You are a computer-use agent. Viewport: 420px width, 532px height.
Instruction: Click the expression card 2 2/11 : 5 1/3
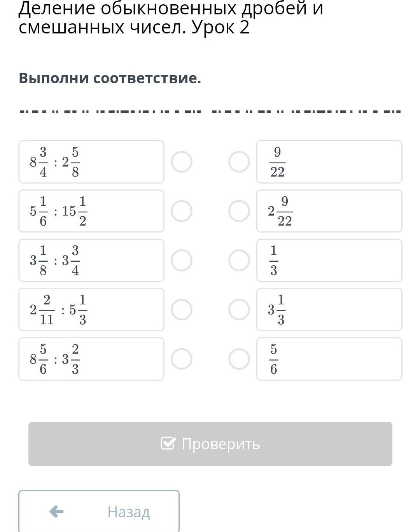coord(91,310)
